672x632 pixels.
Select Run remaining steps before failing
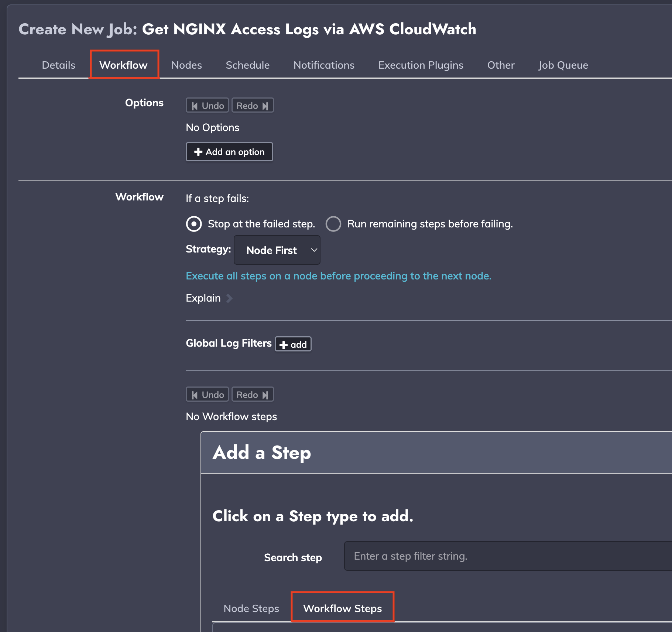[333, 224]
